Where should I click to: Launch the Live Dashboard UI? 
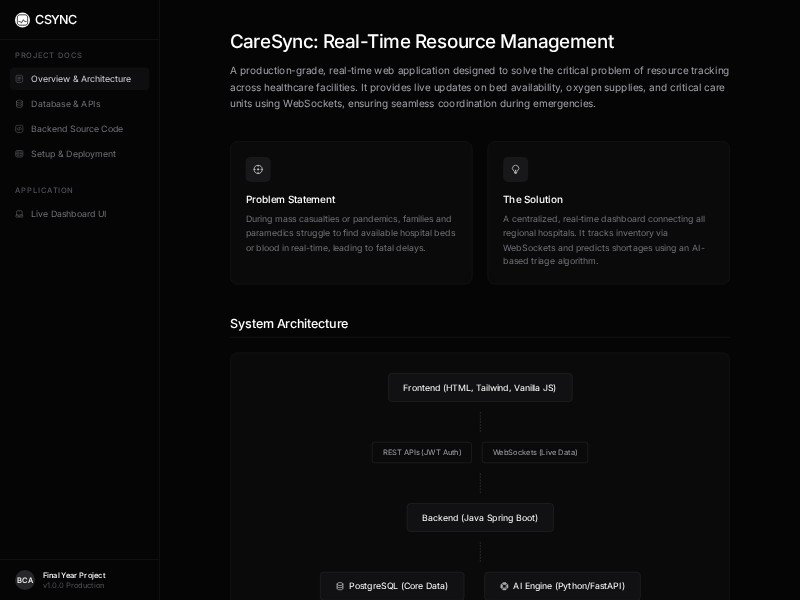point(68,214)
